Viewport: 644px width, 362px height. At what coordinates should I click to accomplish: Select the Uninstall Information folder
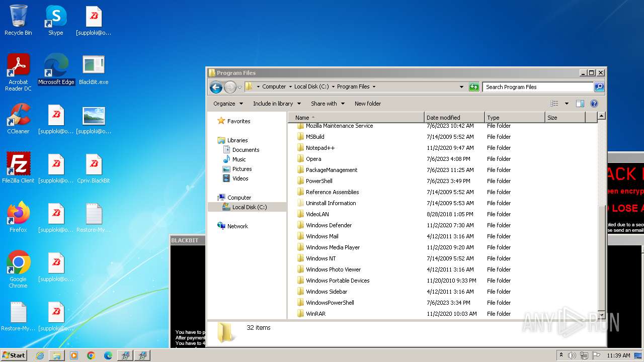pos(331,203)
